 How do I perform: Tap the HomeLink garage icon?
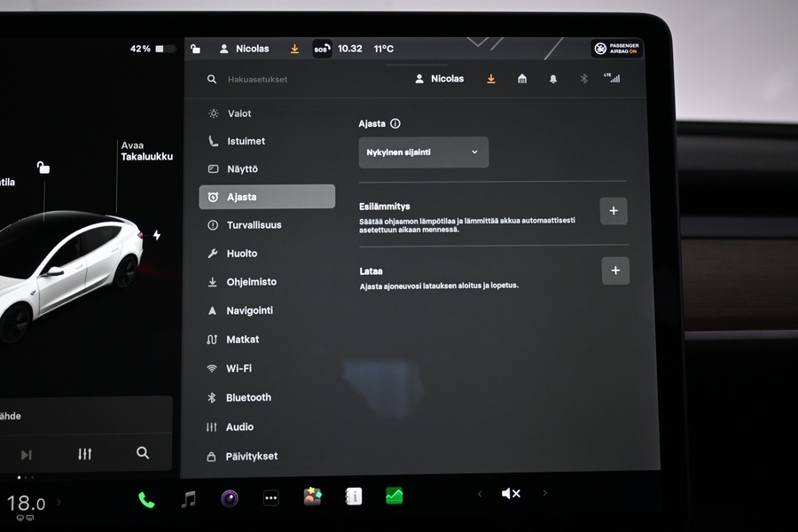(x=522, y=79)
